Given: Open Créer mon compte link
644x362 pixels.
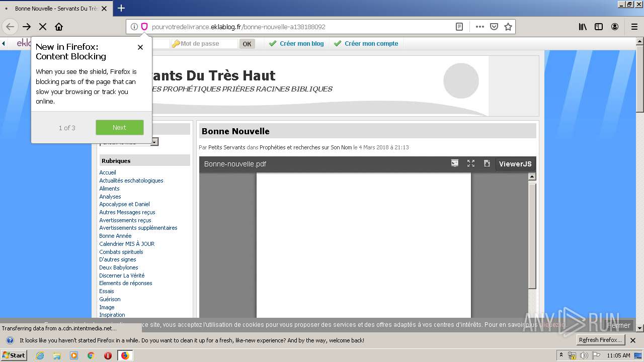Looking at the screenshot, I should pos(371,44).
